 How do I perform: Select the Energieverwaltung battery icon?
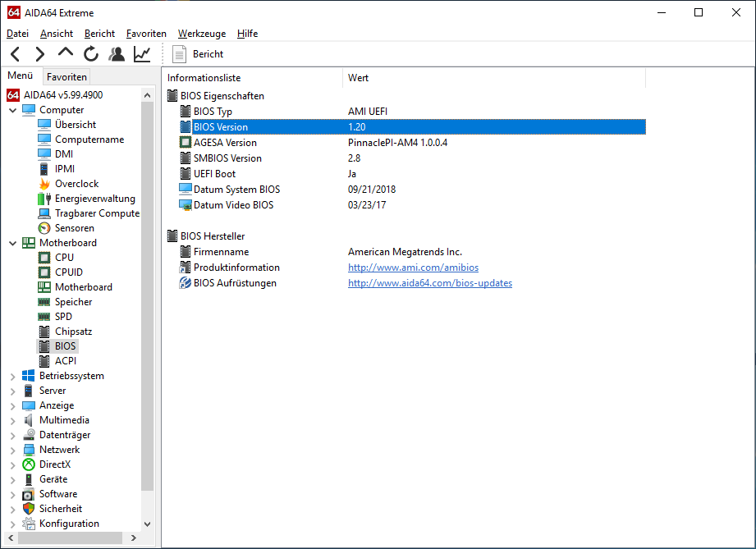pyautogui.click(x=44, y=199)
